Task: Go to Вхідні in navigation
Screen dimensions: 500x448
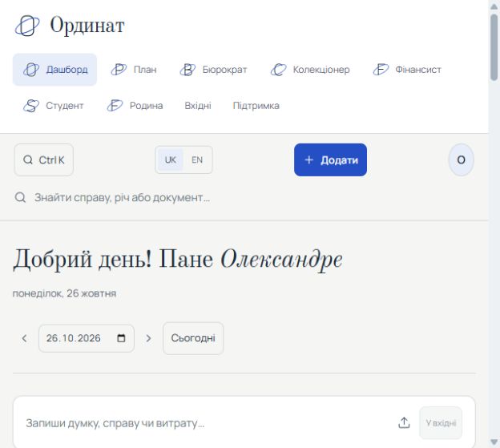Action: coord(198,106)
